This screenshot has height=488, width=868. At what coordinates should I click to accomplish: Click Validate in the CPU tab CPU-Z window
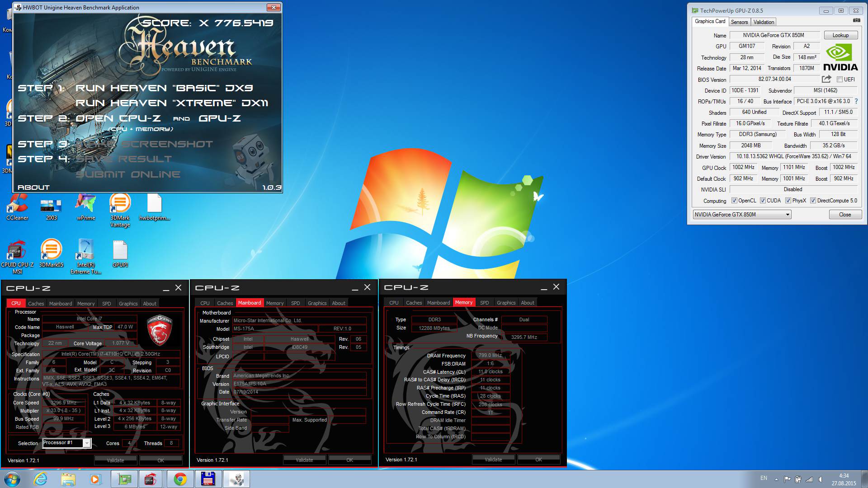tap(115, 460)
